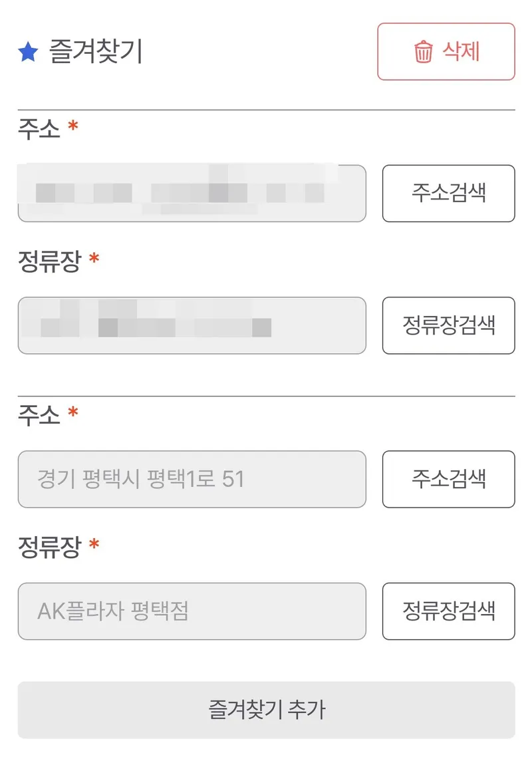Click the blue star icon beside 즐겨찾기

coord(28,52)
